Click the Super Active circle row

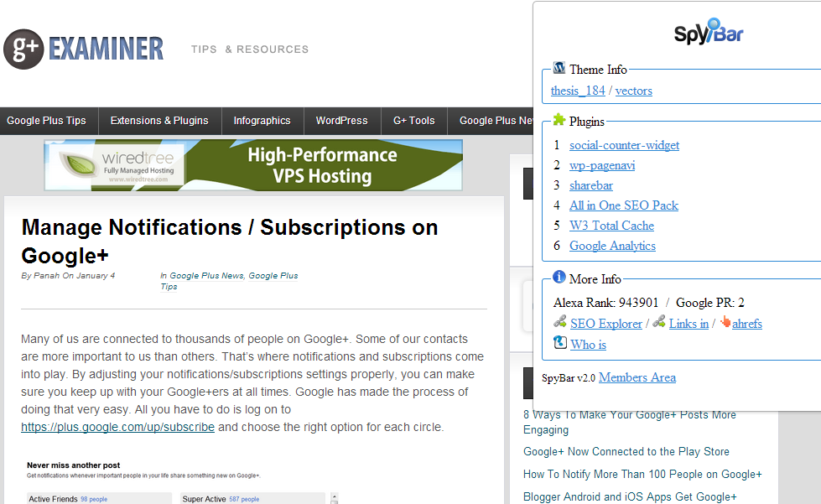253,499
